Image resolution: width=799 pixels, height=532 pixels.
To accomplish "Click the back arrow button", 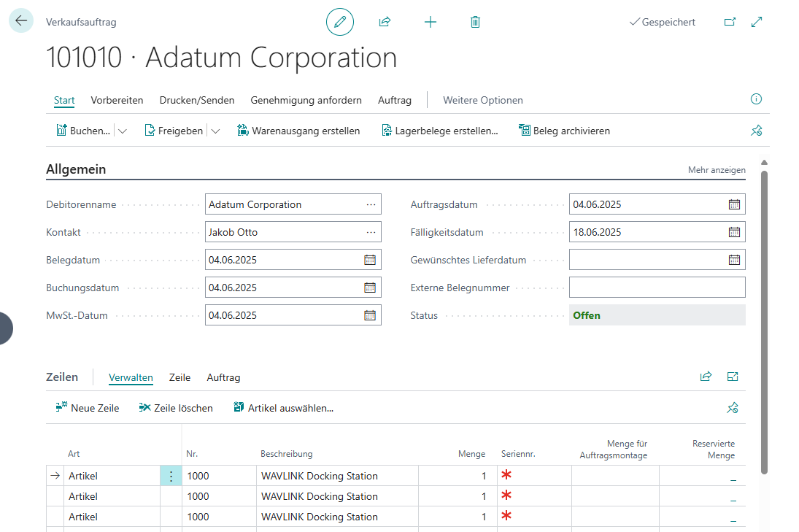I will [20, 21].
